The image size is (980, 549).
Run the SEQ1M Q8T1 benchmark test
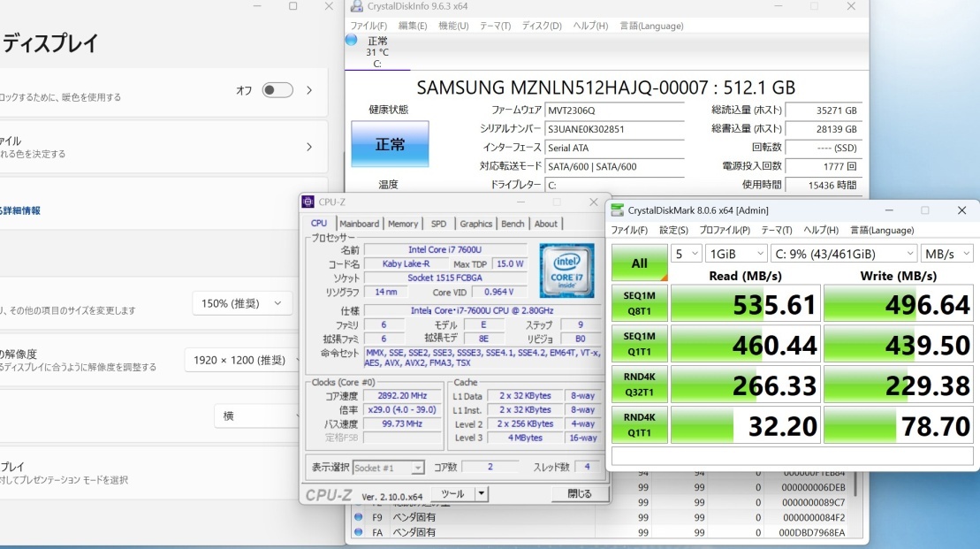[x=640, y=303]
